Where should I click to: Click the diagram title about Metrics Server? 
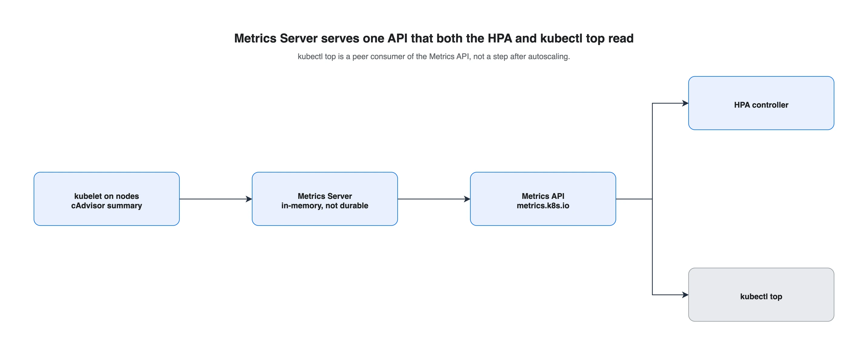coord(434,39)
